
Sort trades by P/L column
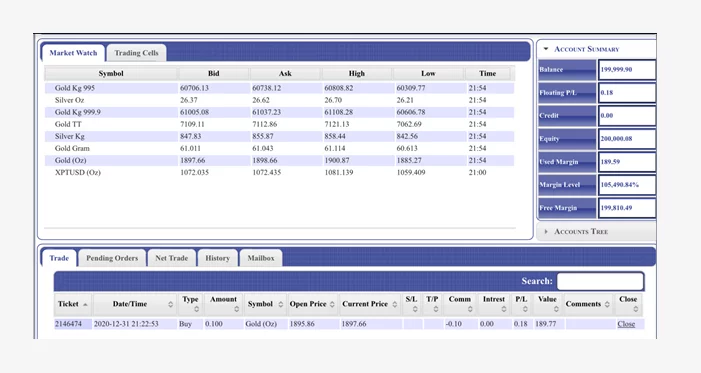pos(521,304)
